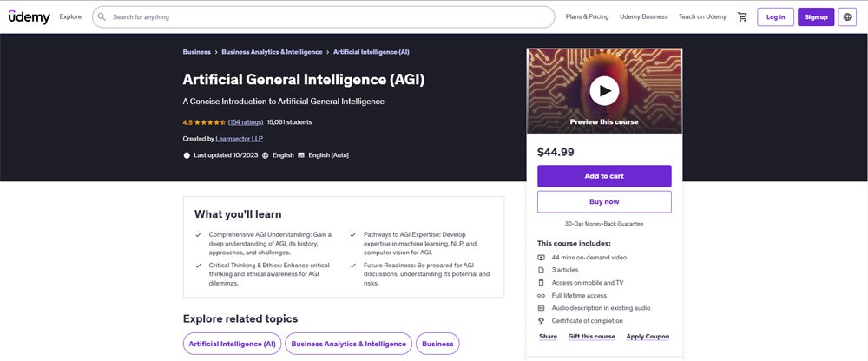Click the mobile access icon
The height and width of the screenshot is (361, 868).
(542, 283)
